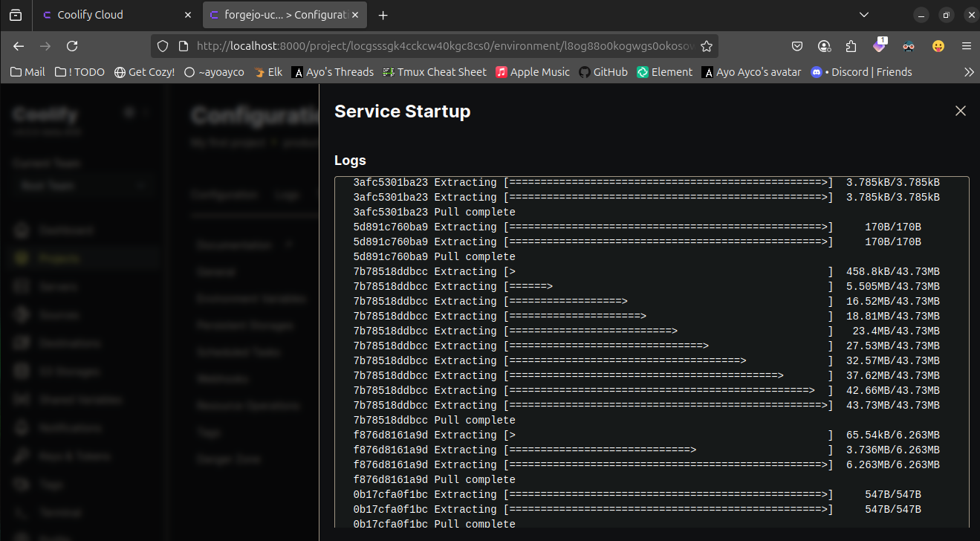Click the 42.66MB/43.73MB progress value
980x541 pixels.
tap(892, 390)
